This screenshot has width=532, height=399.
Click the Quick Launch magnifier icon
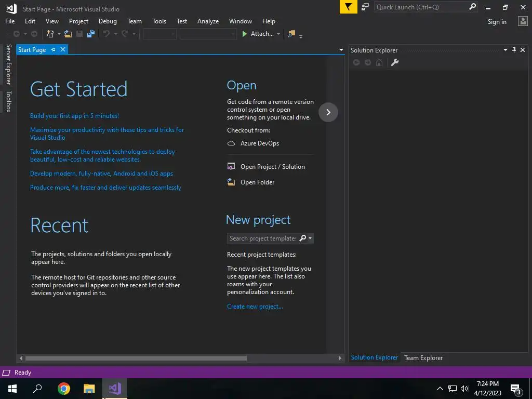(472, 7)
